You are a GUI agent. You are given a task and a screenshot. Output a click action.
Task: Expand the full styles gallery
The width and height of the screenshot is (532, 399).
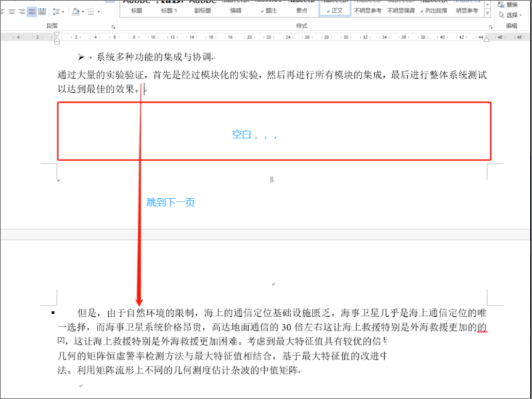[488, 13]
